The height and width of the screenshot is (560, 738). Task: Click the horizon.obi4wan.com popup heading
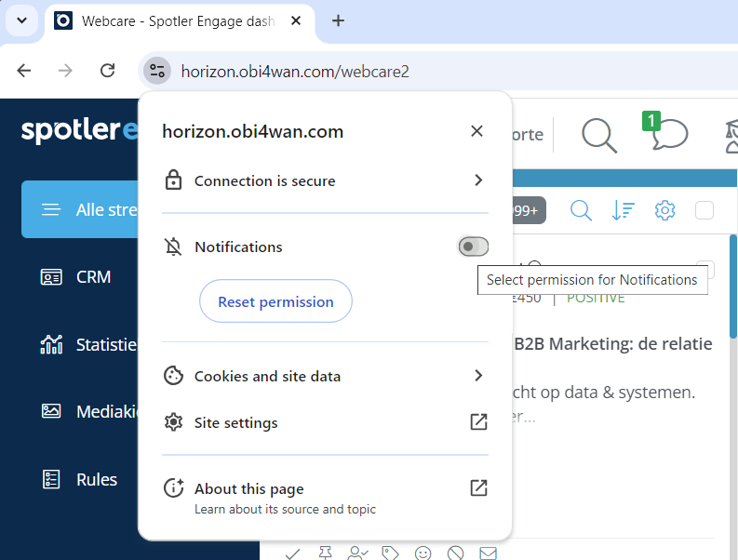pyautogui.click(x=253, y=131)
